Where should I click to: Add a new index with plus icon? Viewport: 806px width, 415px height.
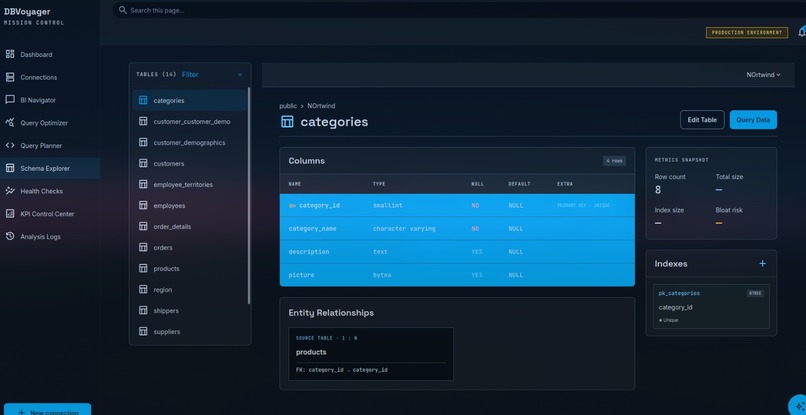coord(762,264)
